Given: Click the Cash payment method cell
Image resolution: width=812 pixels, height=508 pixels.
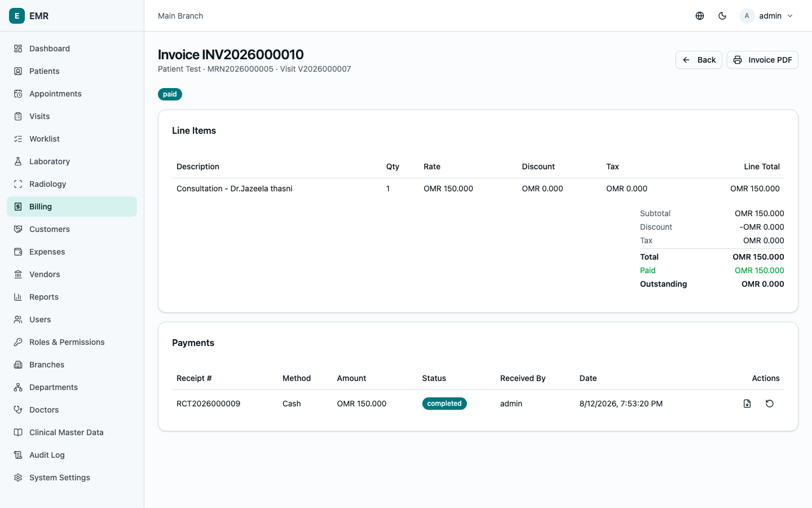Looking at the screenshot, I should pyautogui.click(x=292, y=404).
